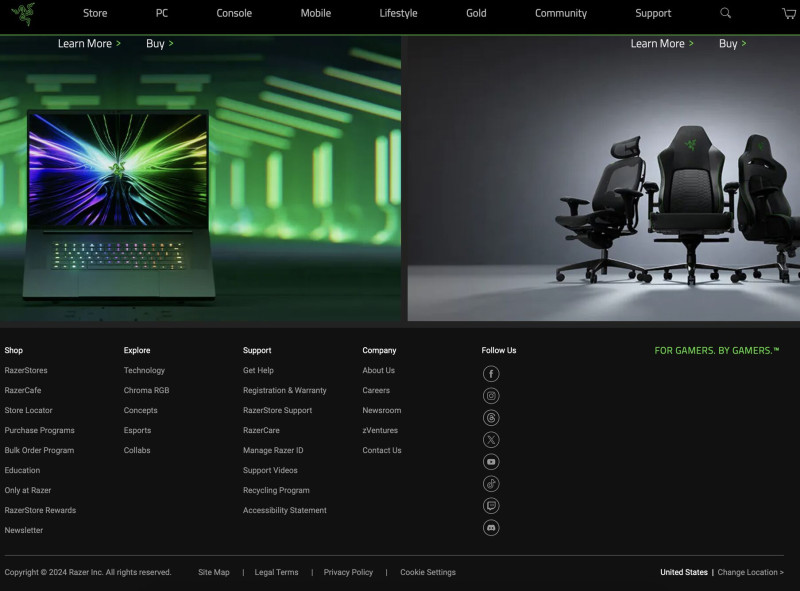Open the Contact Us link
This screenshot has height=591, width=800.
[382, 450]
